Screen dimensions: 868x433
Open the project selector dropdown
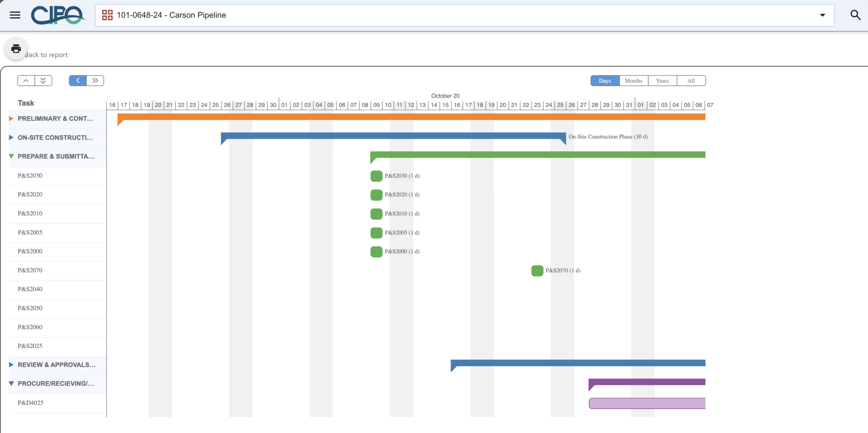pyautogui.click(x=823, y=15)
